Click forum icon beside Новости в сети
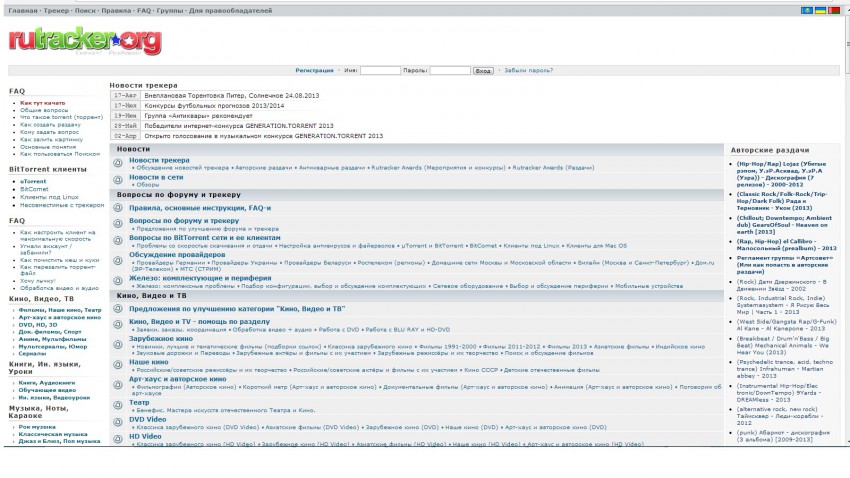 click(118, 181)
